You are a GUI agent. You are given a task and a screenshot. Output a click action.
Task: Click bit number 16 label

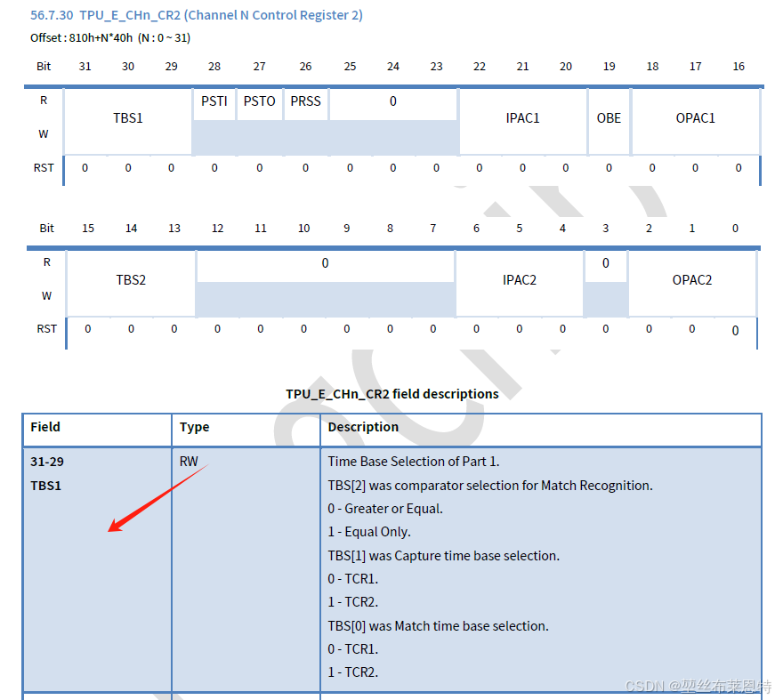(x=739, y=67)
